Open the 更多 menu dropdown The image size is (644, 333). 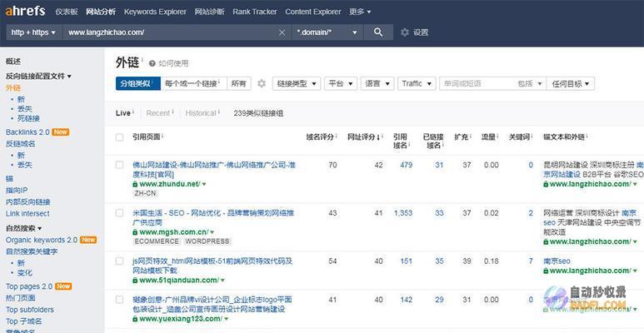360,12
